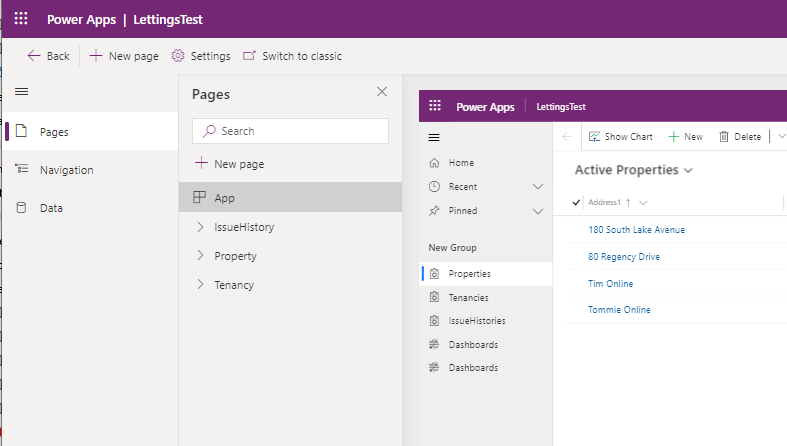Click New page inside Pages panel
This screenshot has height=446, width=787.
pyautogui.click(x=229, y=164)
